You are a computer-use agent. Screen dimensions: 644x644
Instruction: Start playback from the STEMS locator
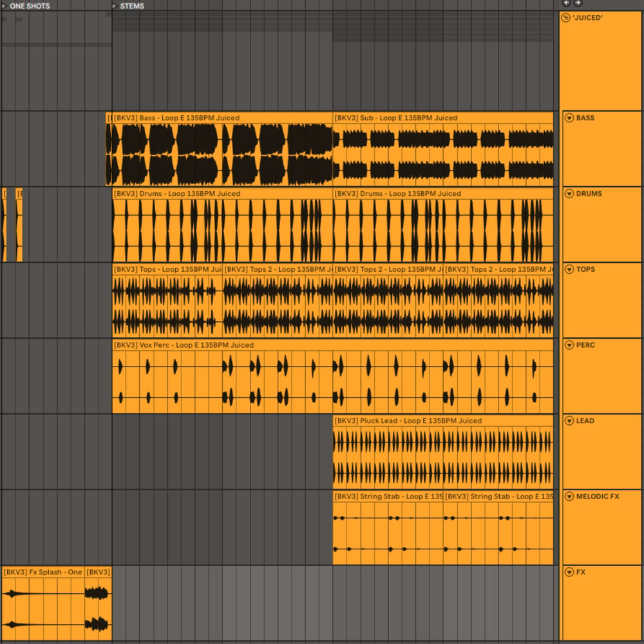tap(115, 6)
